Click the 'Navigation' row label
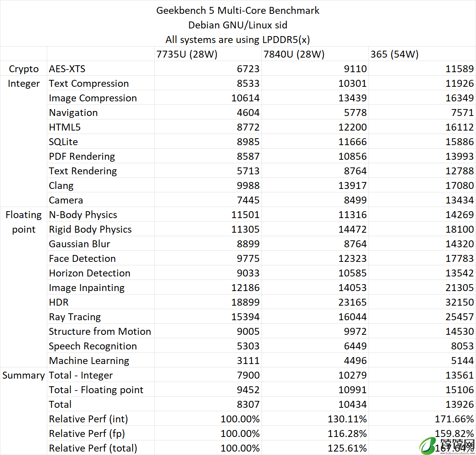 coord(73,113)
